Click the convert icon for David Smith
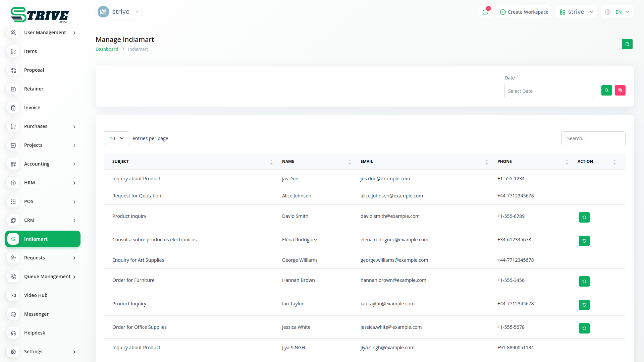This screenshot has width=644, height=362. click(584, 218)
